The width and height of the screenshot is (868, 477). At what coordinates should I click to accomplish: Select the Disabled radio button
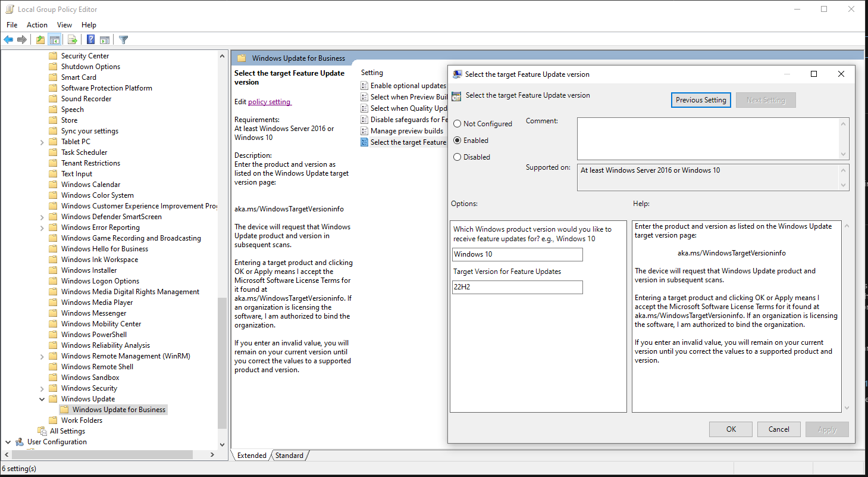click(457, 157)
